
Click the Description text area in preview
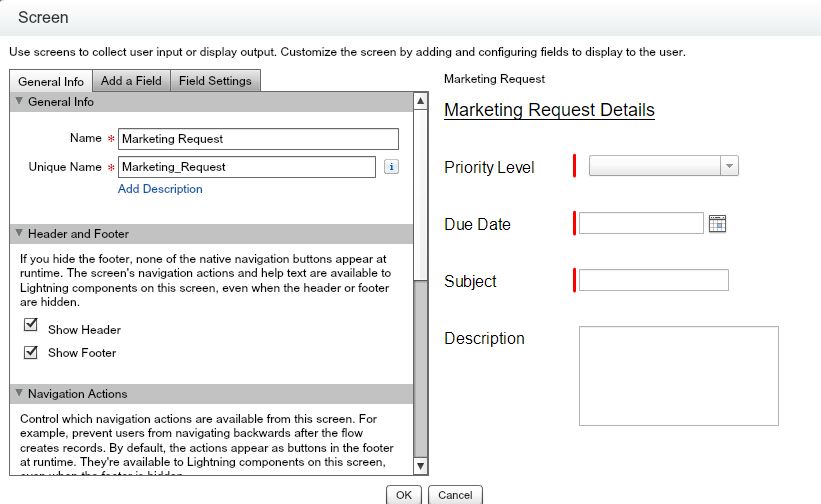(678, 375)
